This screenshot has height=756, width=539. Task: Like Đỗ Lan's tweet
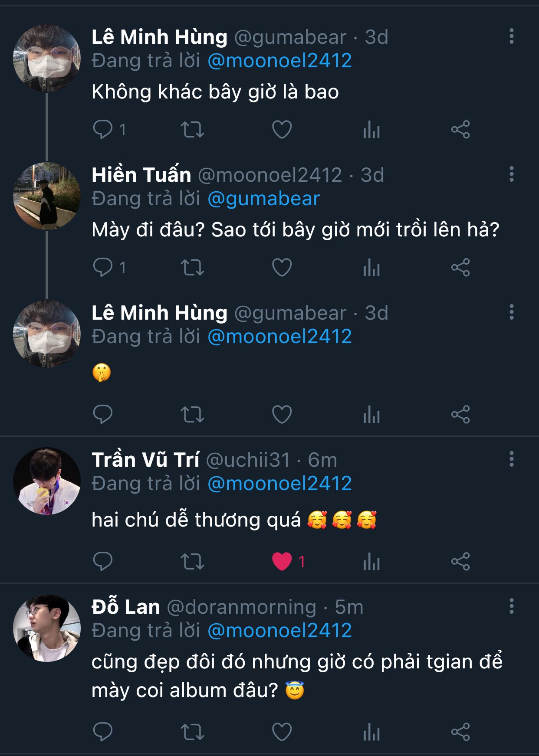pyautogui.click(x=282, y=732)
